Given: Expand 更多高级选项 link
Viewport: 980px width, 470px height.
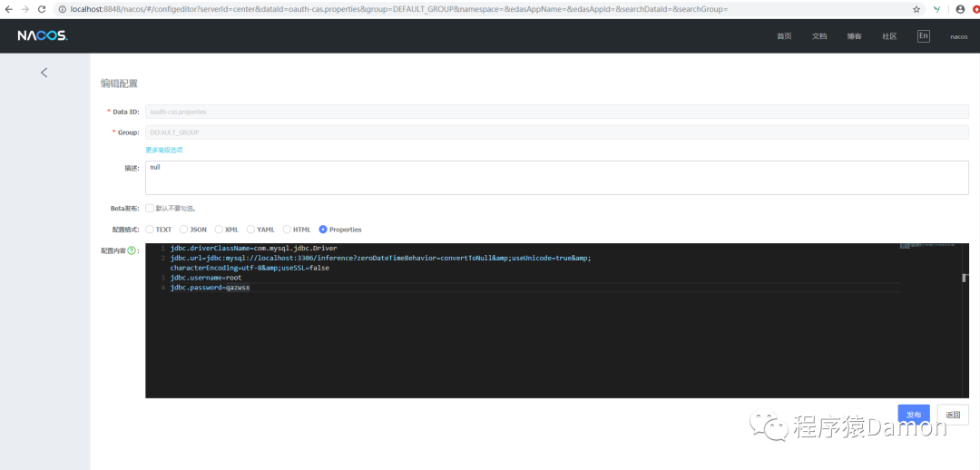Looking at the screenshot, I should coord(163,150).
